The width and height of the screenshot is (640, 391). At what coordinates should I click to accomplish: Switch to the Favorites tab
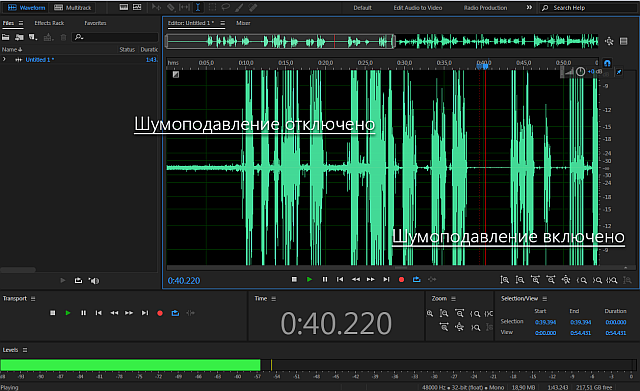(x=95, y=23)
